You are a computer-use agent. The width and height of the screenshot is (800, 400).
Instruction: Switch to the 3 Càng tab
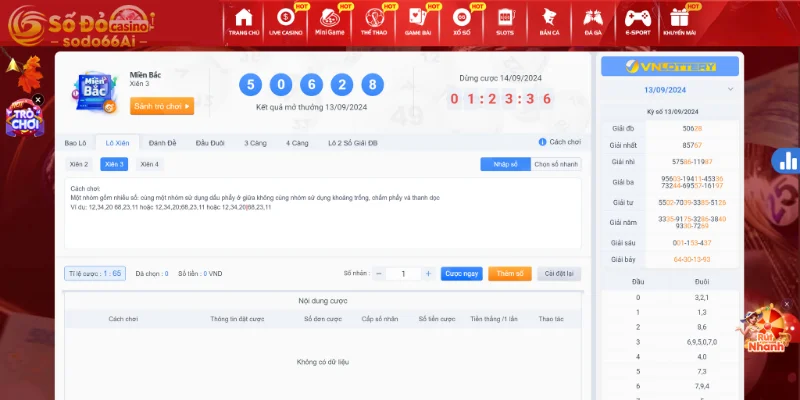[x=255, y=143]
